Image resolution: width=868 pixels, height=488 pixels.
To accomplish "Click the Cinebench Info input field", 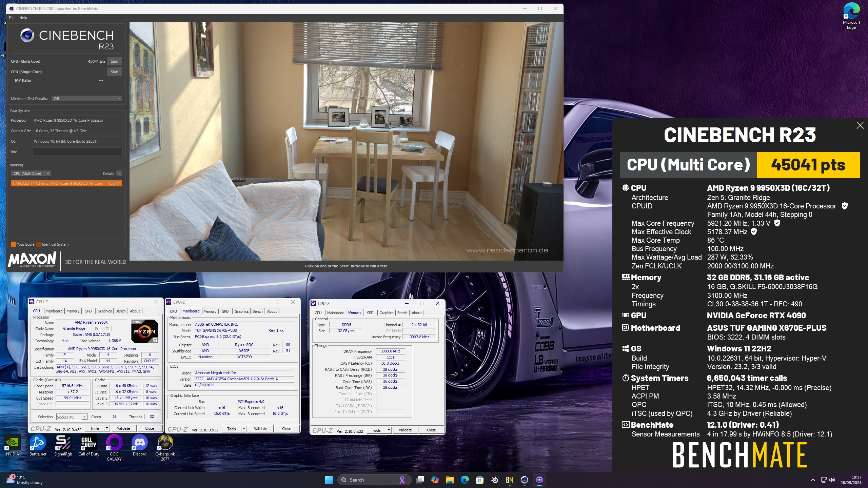I will pyautogui.click(x=77, y=152).
